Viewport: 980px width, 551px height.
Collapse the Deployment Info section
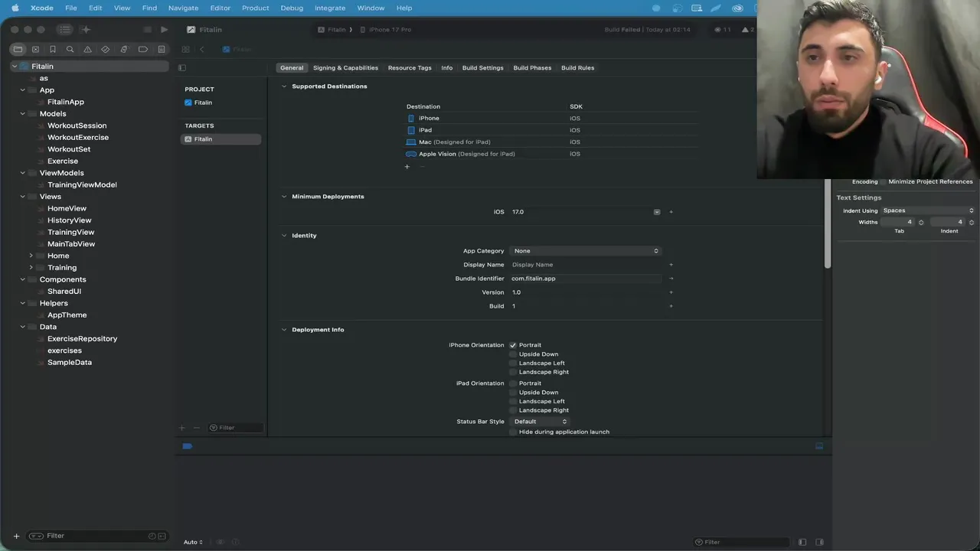[284, 330]
